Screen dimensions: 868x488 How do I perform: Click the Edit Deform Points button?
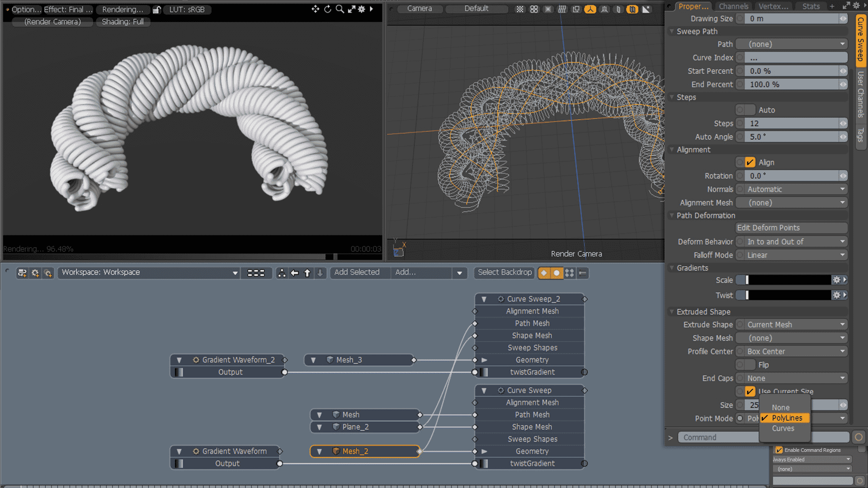(x=791, y=228)
